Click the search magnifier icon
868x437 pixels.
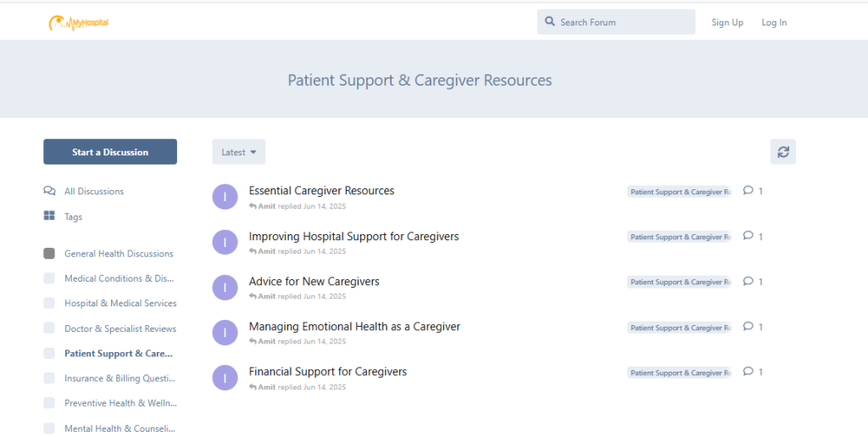pos(550,22)
